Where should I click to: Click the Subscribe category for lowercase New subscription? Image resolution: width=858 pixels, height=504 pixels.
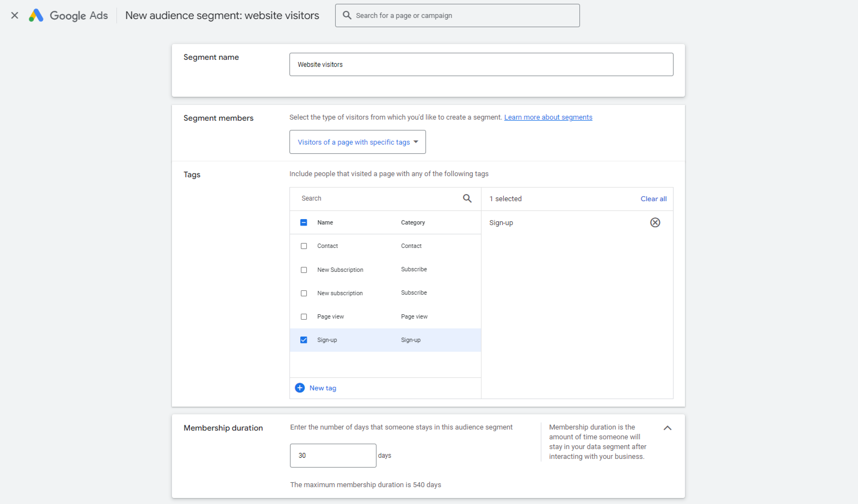[414, 293]
